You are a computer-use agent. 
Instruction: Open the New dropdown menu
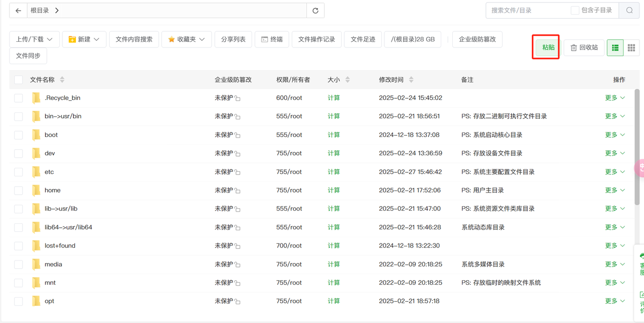(x=85, y=39)
